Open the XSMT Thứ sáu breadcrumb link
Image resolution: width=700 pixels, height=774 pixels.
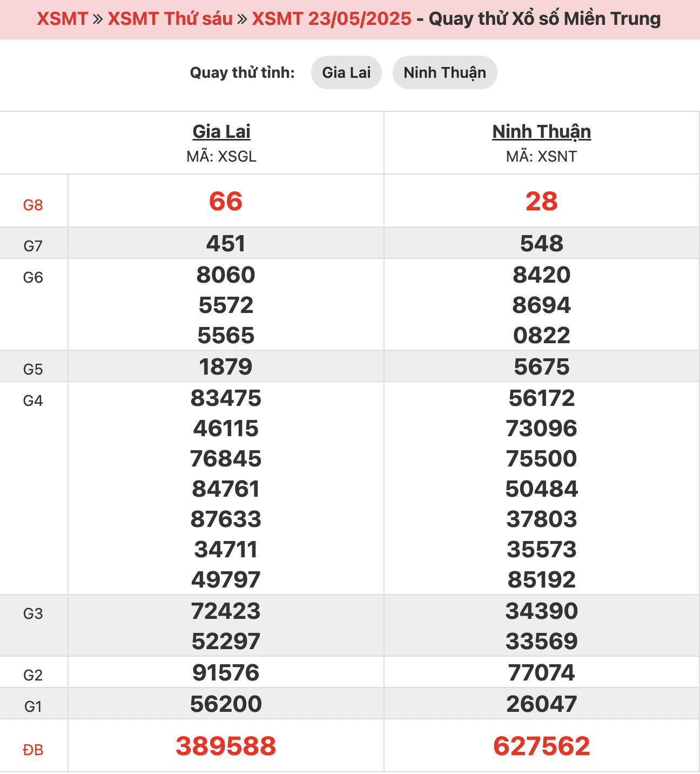click(x=170, y=19)
